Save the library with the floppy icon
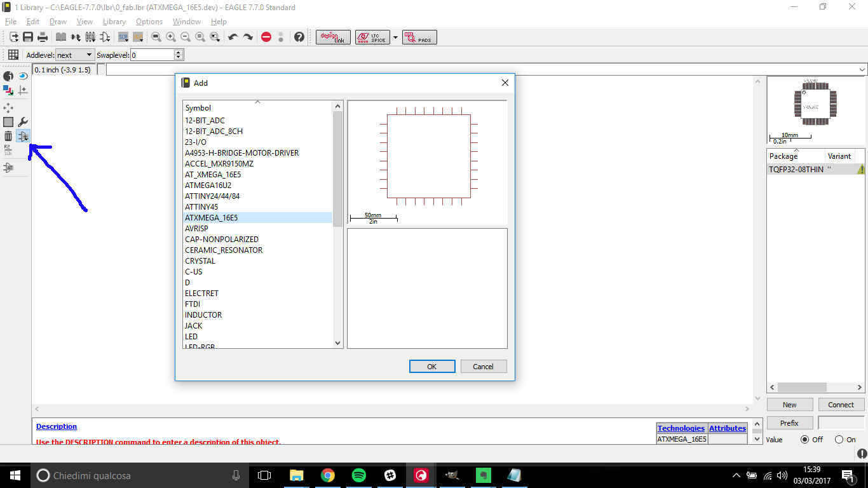The width and height of the screenshot is (868, 488). click(28, 37)
